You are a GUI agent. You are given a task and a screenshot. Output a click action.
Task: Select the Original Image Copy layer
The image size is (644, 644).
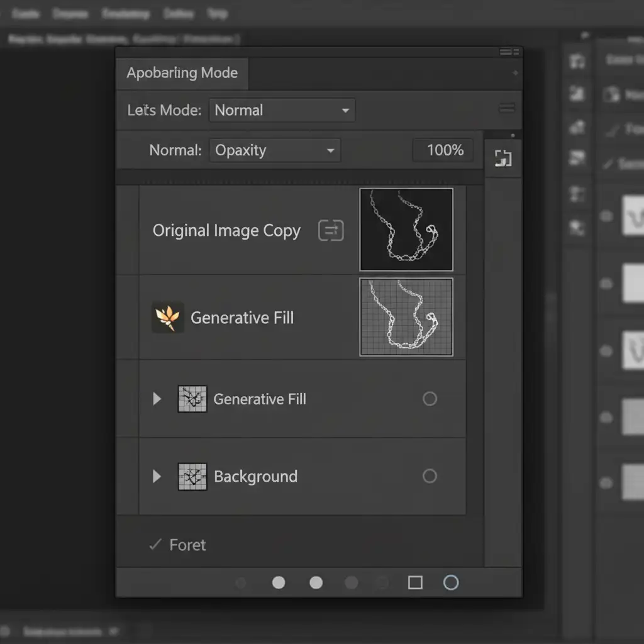226,231
